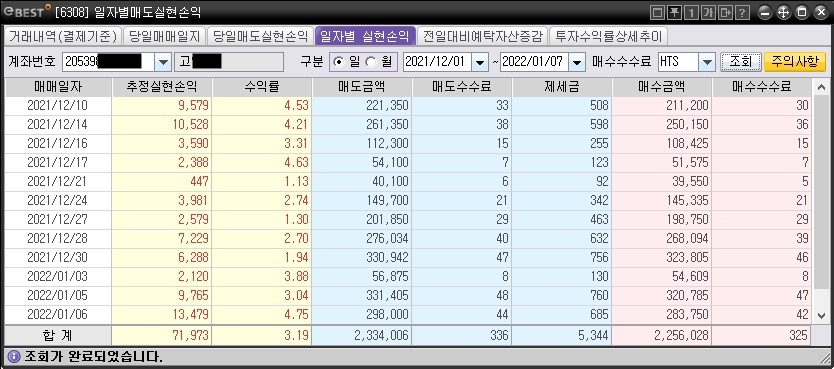834x369 pixels.
Task: Click the tax value 760
Action: pos(598,295)
